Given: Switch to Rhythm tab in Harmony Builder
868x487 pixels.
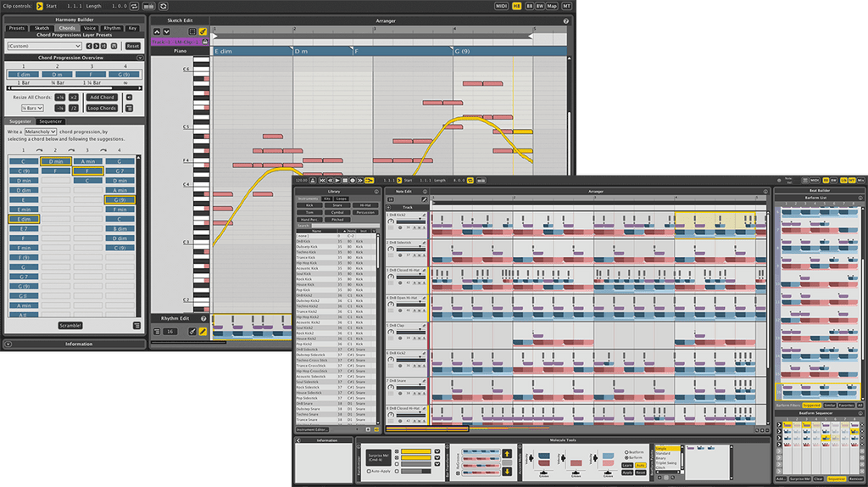Looking at the screenshot, I should coord(112,28).
